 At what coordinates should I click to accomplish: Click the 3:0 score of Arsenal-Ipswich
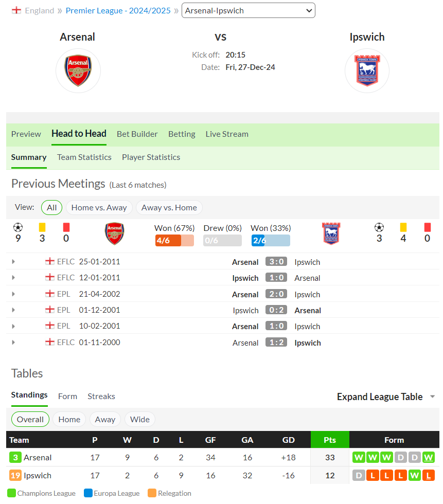click(276, 262)
